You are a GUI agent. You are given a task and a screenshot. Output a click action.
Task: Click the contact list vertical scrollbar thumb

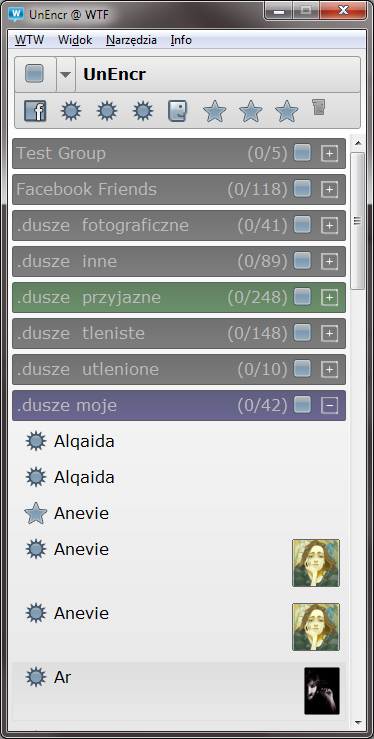[358, 221]
